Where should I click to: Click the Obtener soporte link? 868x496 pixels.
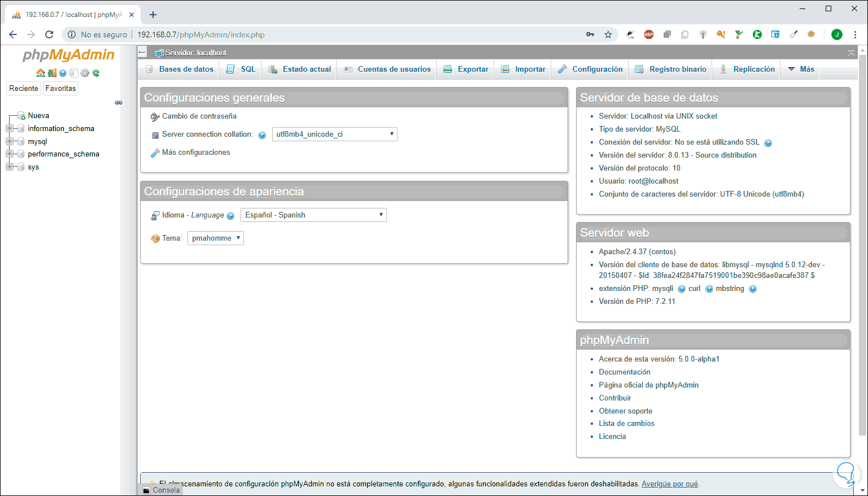(626, 411)
